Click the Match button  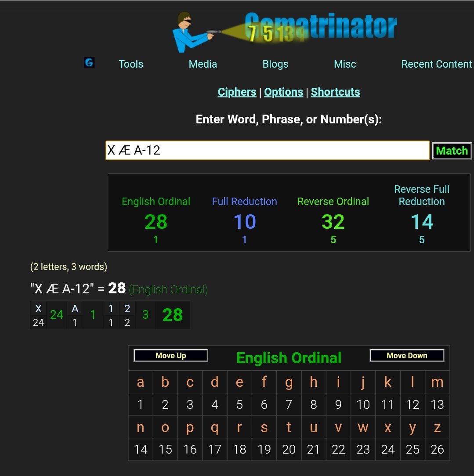[x=452, y=151]
